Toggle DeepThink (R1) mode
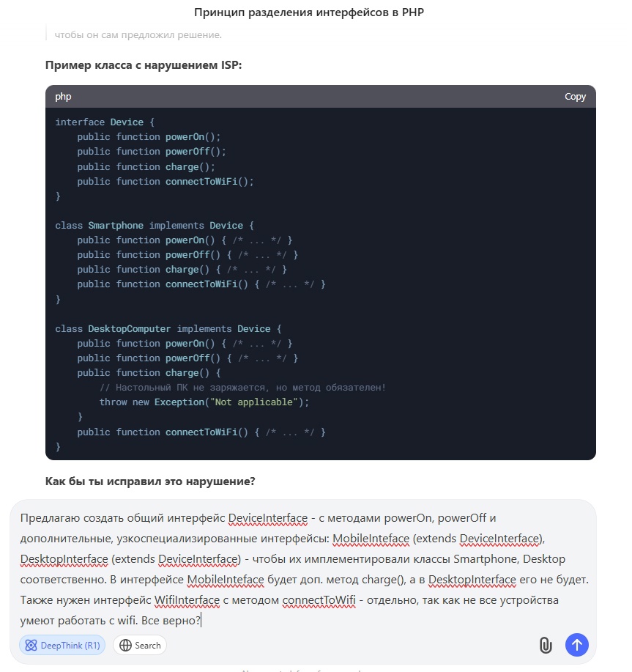 62,645
